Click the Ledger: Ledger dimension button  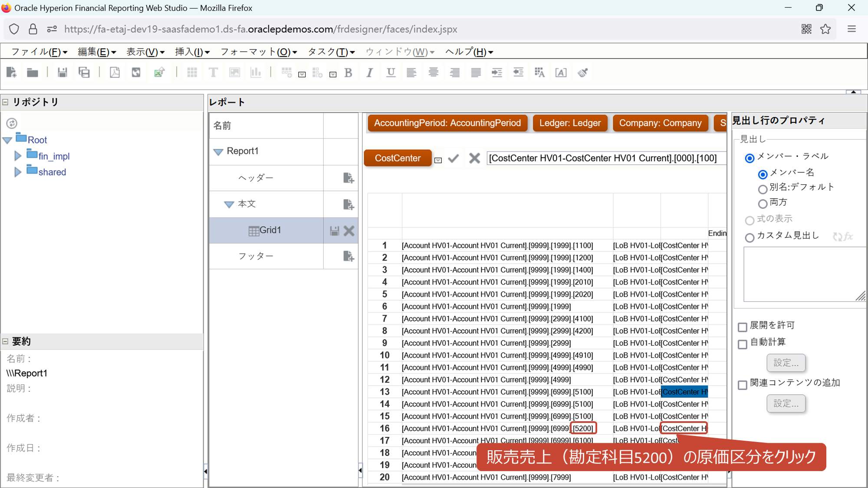(x=569, y=123)
